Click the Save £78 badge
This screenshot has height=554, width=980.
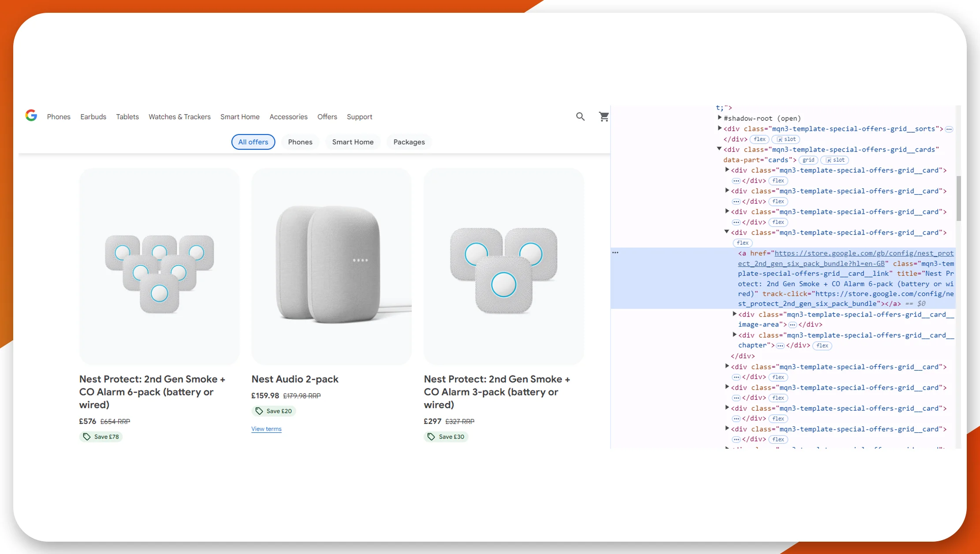pyautogui.click(x=101, y=437)
